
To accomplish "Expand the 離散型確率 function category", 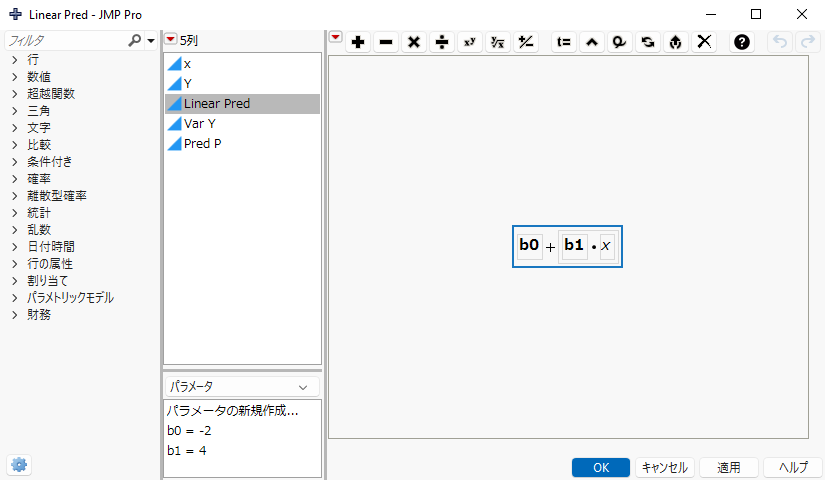I will pyautogui.click(x=15, y=196).
